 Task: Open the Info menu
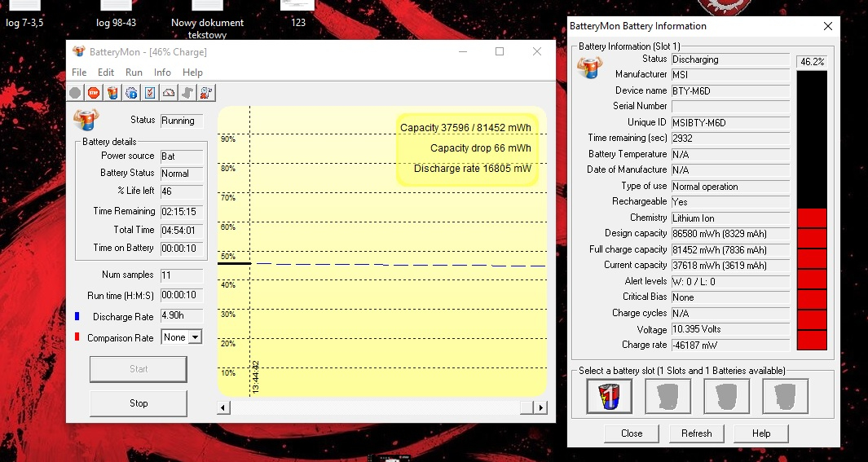pos(162,73)
